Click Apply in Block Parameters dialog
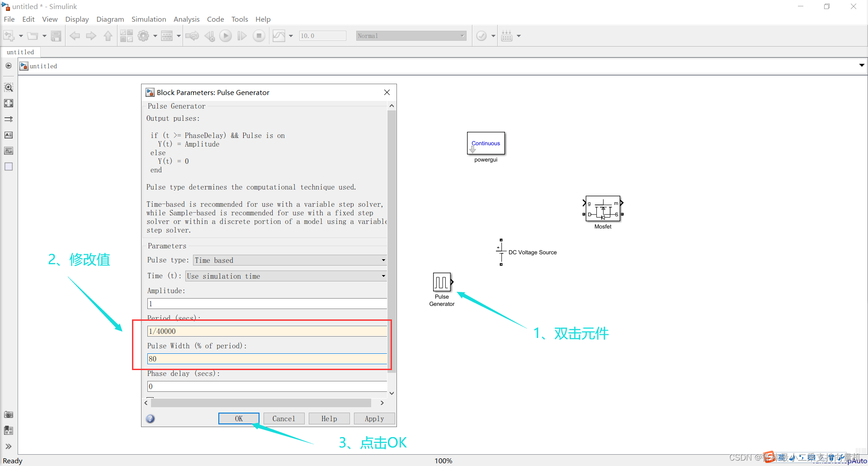Viewport: 868px width, 466px height. point(374,418)
